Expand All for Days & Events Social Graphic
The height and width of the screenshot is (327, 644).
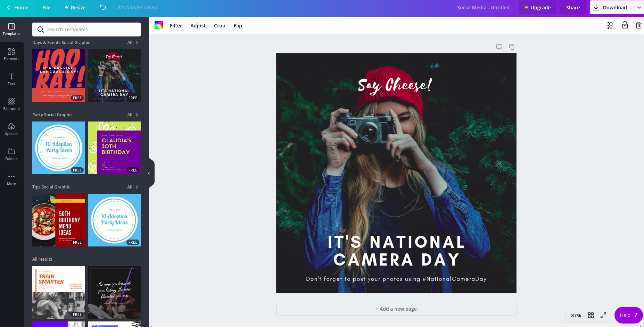pyautogui.click(x=133, y=43)
